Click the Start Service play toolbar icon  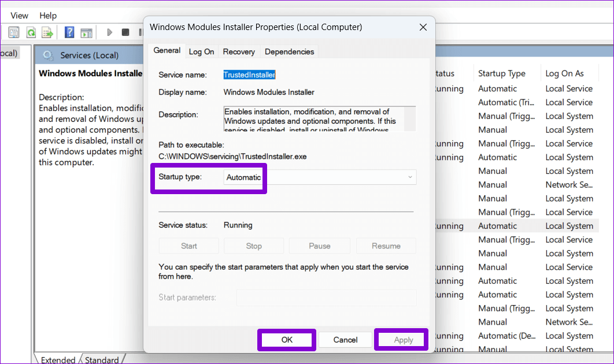pos(110,32)
